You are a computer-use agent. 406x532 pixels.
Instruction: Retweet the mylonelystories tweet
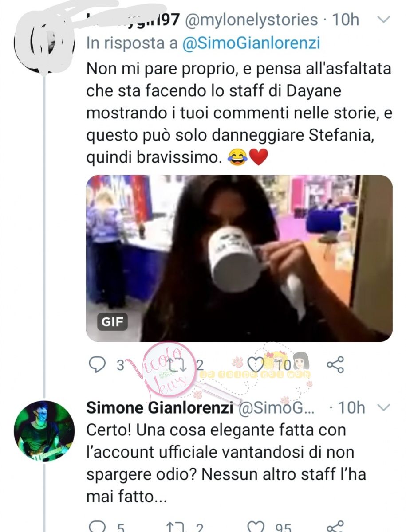click(177, 364)
